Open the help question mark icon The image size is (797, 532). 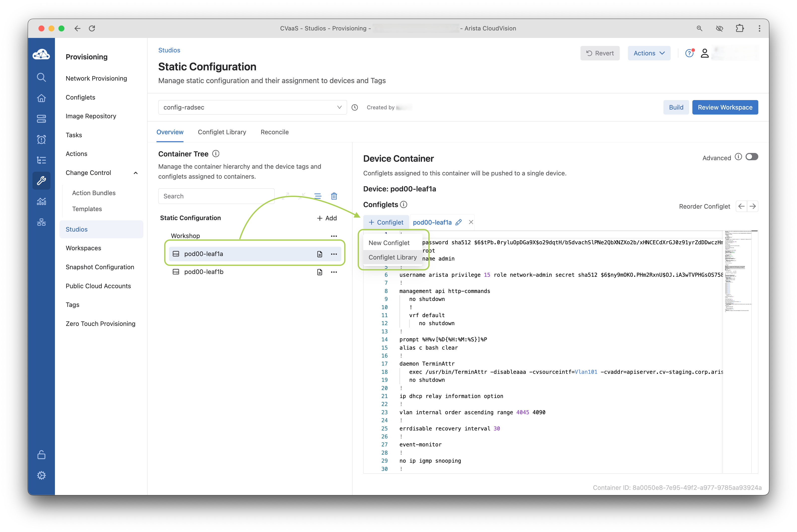tap(689, 53)
